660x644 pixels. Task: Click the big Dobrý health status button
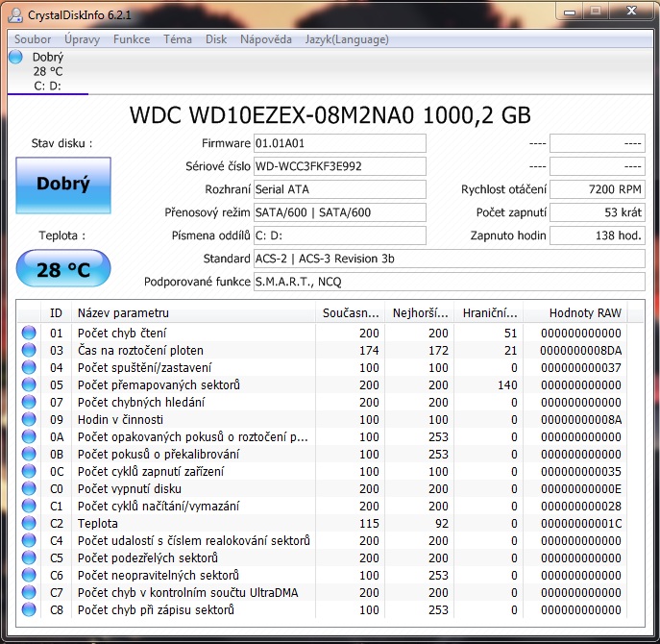[63, 186]
